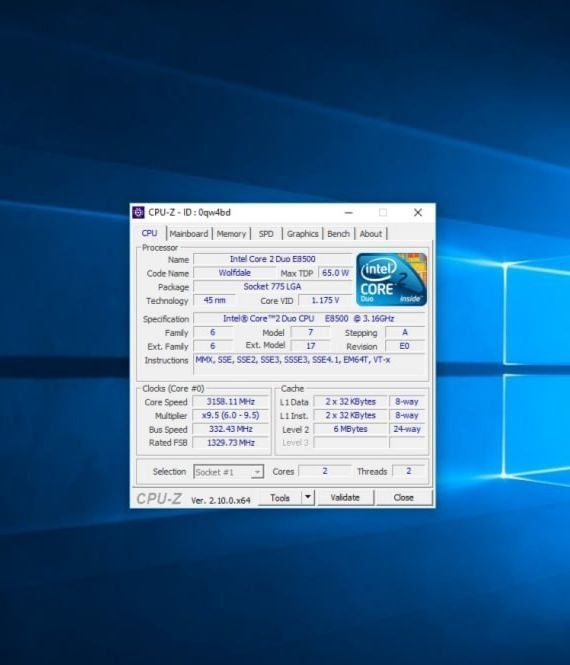Minimize the CPU-Z window
570x665 pixels.
click(x=349, y=212)
